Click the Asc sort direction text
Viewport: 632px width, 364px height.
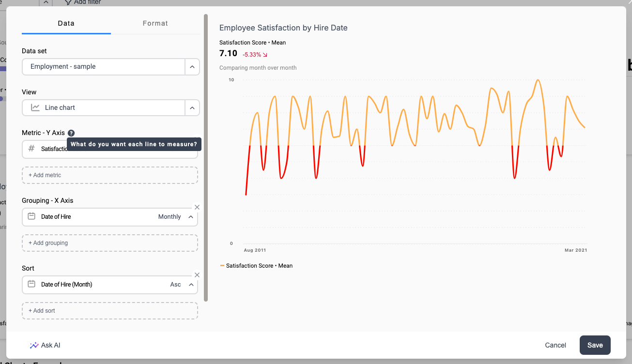175,285
